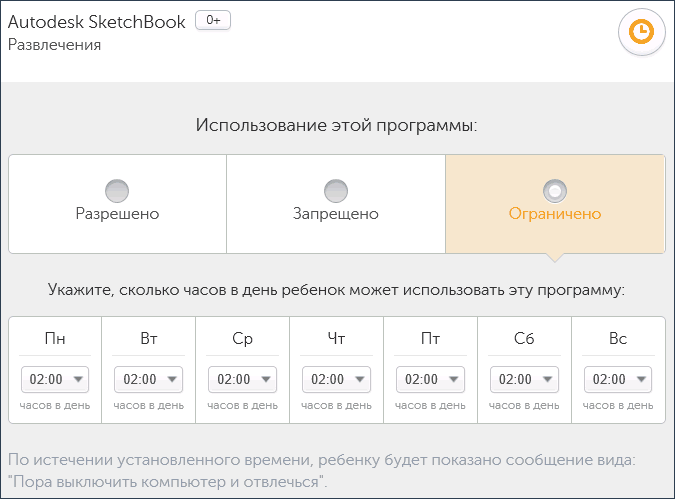Select the Запрещено radio button
This screenshot has height=499, width=675.
tap(336, 190)
